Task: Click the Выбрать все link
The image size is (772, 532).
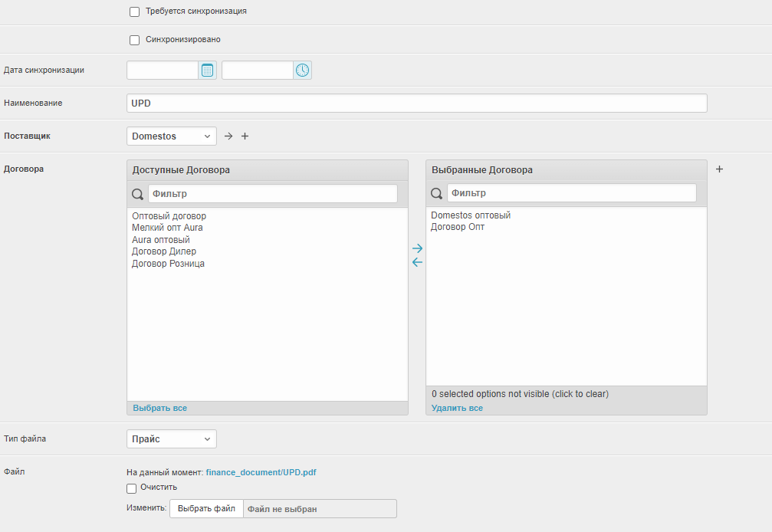Action: click(159, 408)
